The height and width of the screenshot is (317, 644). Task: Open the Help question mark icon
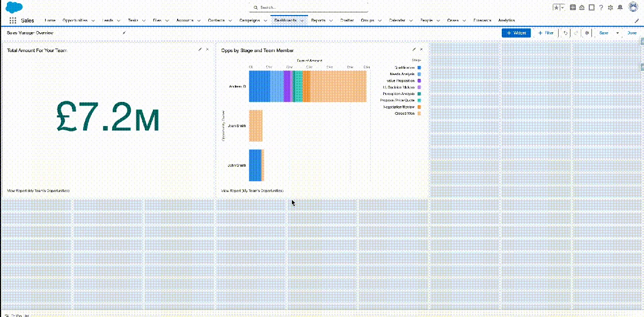pyautogui.click(x=601, y=8)
